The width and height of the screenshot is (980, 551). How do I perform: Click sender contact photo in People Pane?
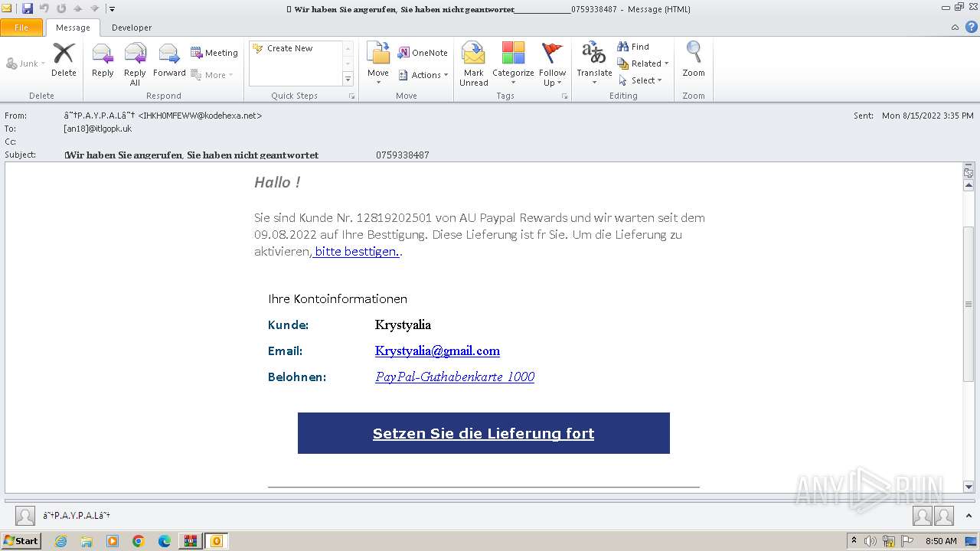(25, 516)
